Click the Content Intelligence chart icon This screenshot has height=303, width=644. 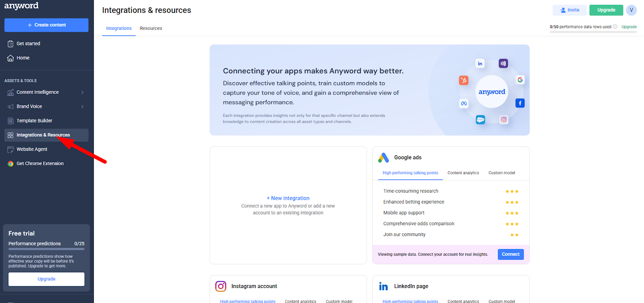(x=10, y=92)
